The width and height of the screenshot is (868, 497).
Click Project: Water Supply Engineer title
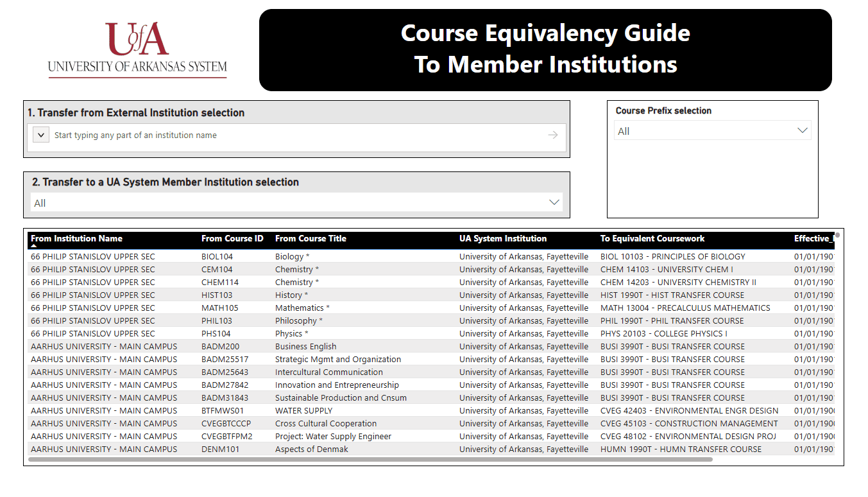tap(333, 436)
